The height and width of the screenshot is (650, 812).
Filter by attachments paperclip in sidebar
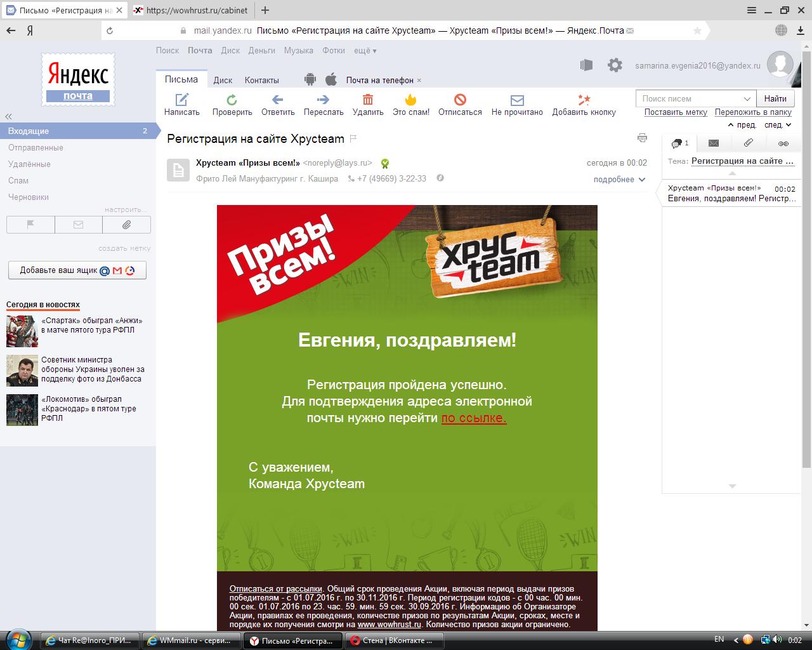[x=126, y=224]
